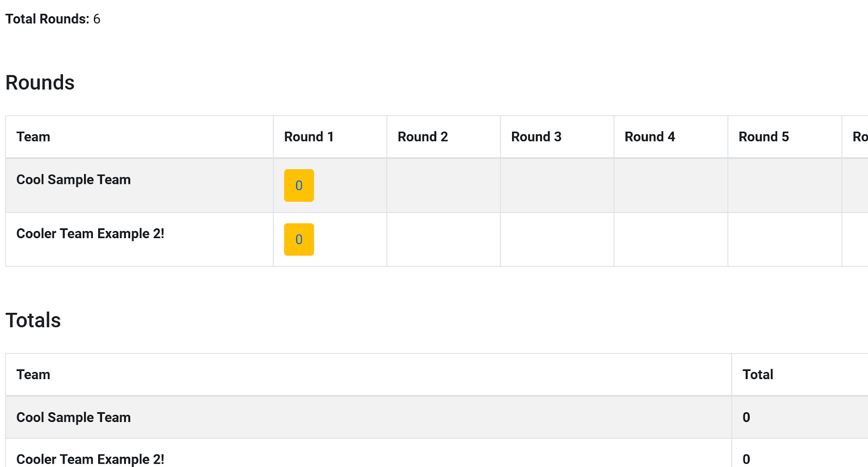The width and height of the screenshot is (868, 467).
Task: Click Cooler Team Example 2! in Rounds table
Action: [90, 234]
